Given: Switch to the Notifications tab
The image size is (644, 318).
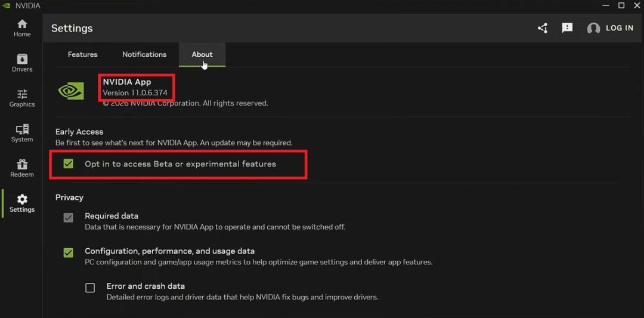Looking at the screenshot, I should 144,54.
